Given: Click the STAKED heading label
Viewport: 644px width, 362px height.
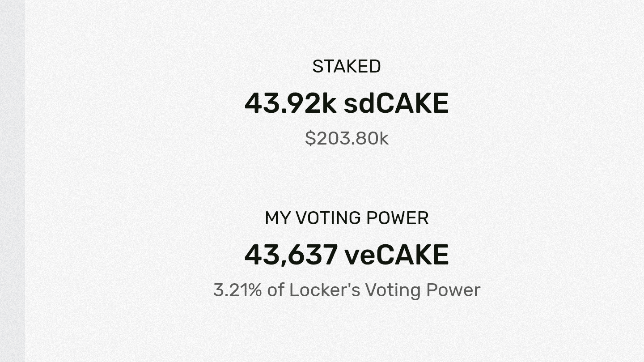Looking at the screenshot, I should point(346,67).
